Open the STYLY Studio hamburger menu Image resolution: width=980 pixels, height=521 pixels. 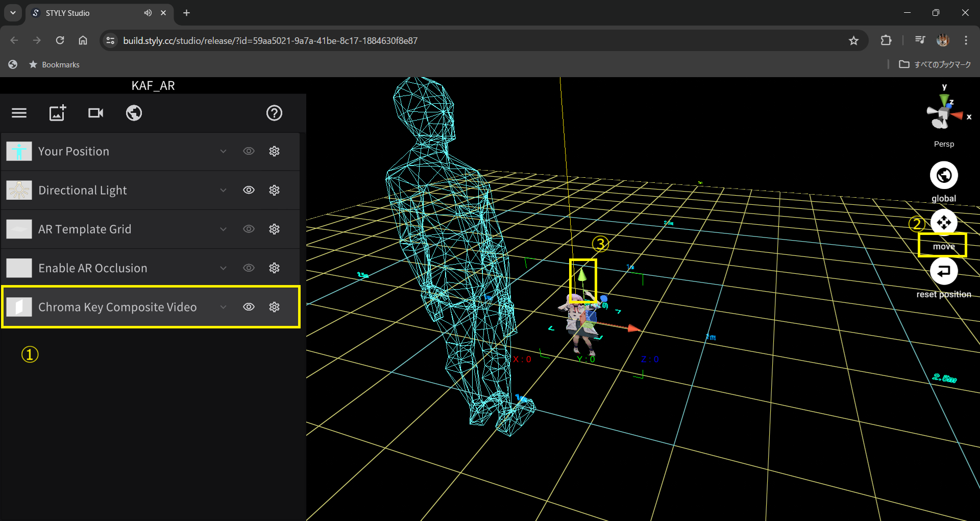19,113
